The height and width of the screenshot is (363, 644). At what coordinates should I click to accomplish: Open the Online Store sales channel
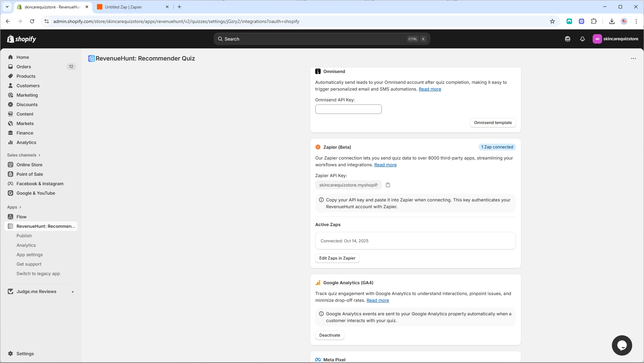tap(29, 165)
